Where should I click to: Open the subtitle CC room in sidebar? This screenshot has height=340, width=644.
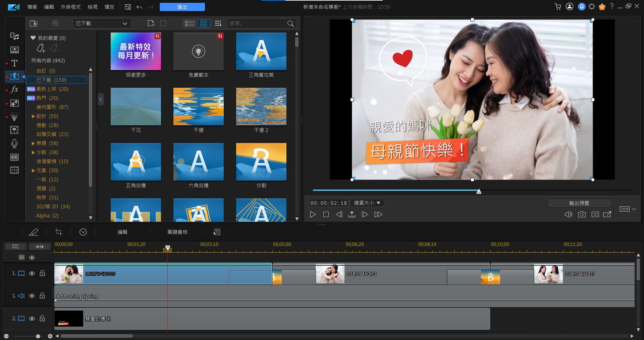(x=14, y=157)
